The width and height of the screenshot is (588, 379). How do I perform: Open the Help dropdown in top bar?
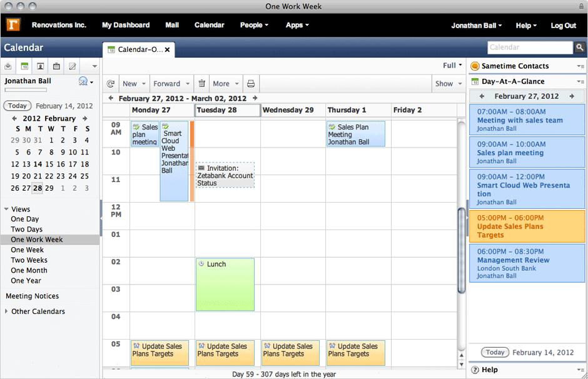click(526, 26)
